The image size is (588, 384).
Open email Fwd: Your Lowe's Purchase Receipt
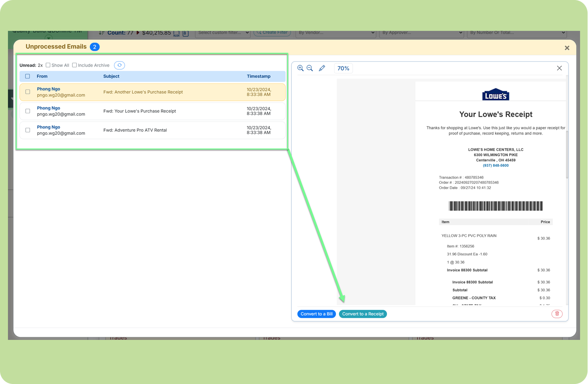[x=153, y=111]
